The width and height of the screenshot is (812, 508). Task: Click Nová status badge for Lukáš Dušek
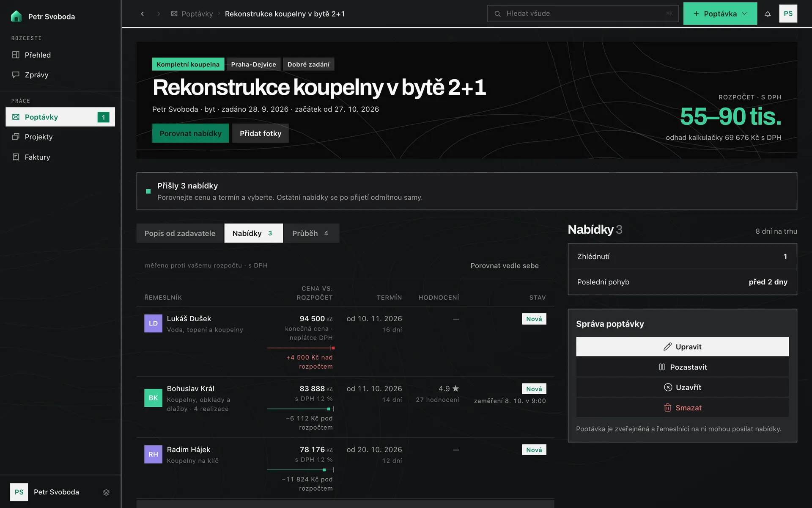pos(534,319)
